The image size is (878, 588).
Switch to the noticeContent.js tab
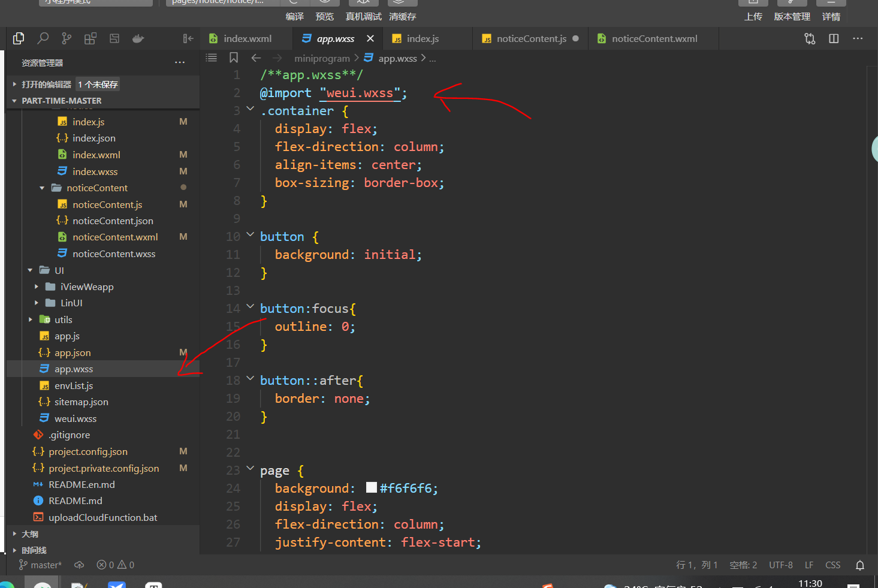pos(531,38)
